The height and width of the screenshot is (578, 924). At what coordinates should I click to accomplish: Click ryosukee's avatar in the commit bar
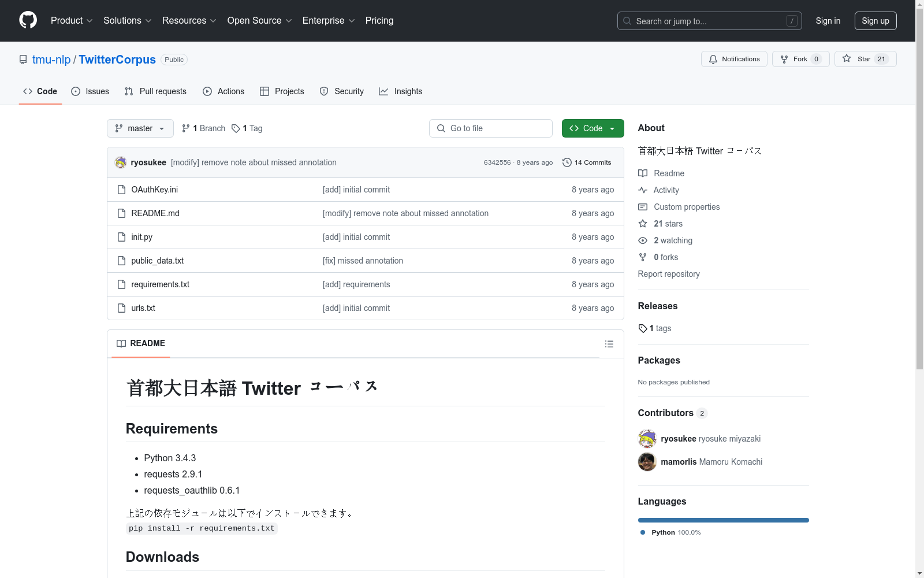(121, 162)
